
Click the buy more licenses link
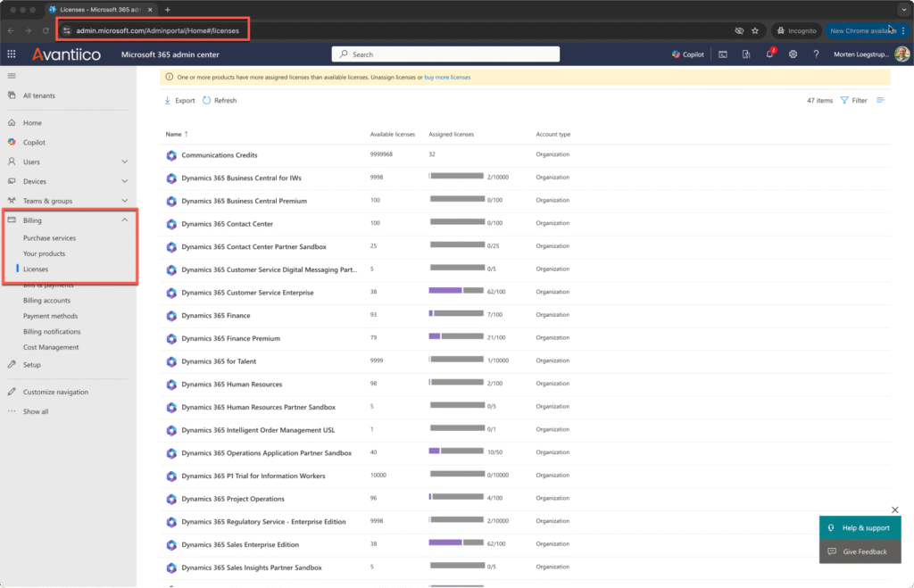pos(447,77)
